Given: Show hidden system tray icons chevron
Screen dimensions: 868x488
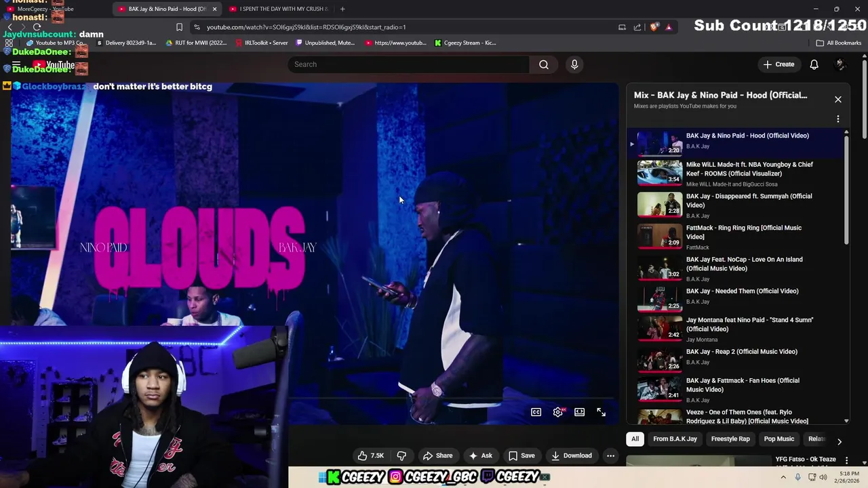Looking at the screenshot, I should pos(783,477).
